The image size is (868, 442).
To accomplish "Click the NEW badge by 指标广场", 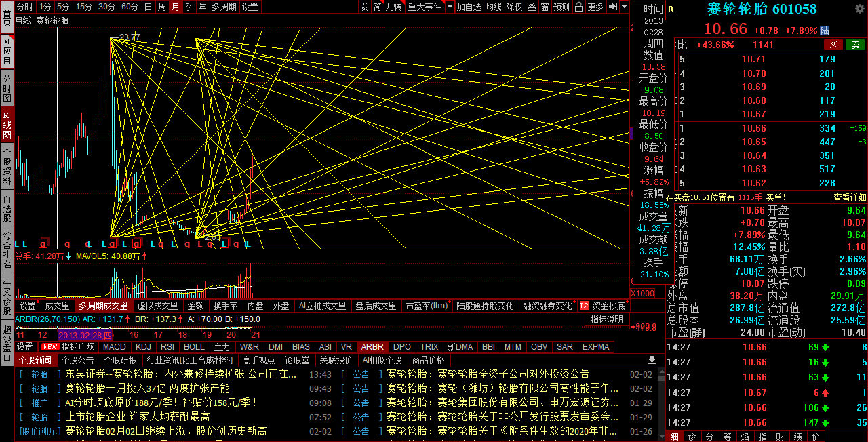I will point(50,347).
